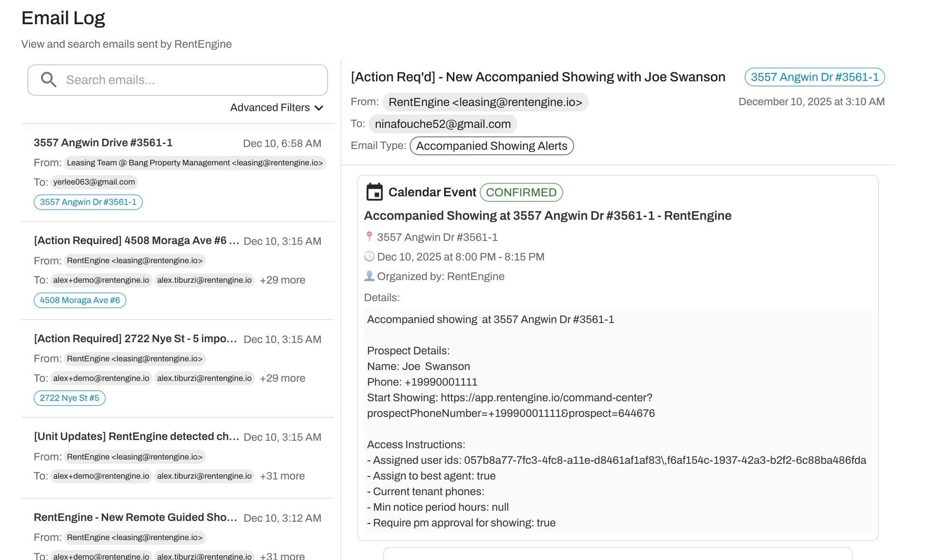Select the Accompanied Showing Alerts email type chip
The image size is (929, 560).
(x=492, y=146)
